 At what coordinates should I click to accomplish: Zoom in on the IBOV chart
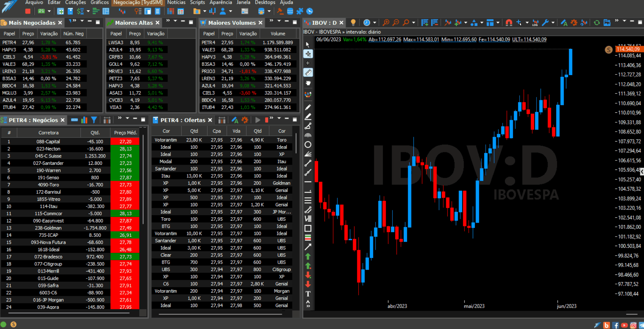click(386, 23)
